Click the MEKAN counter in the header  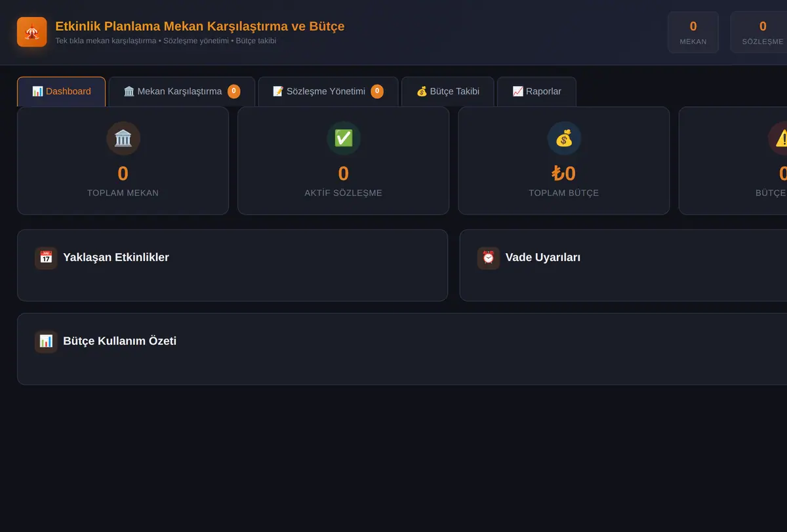pos(693,32)
